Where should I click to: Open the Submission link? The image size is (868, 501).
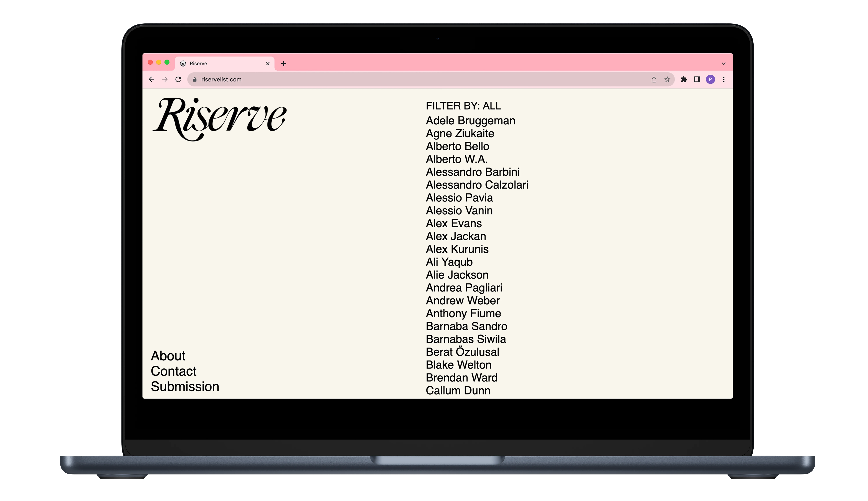click(185, 386)
